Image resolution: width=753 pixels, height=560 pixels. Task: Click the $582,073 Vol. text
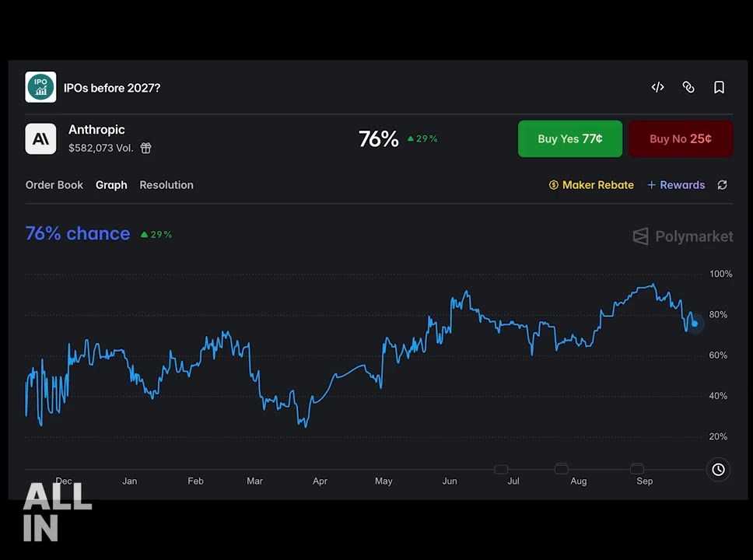point(101,148)
